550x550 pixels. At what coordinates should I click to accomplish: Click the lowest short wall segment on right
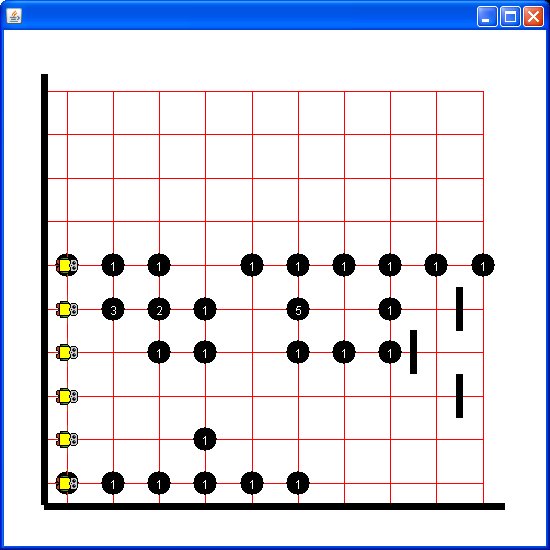[x=460, y=396]
